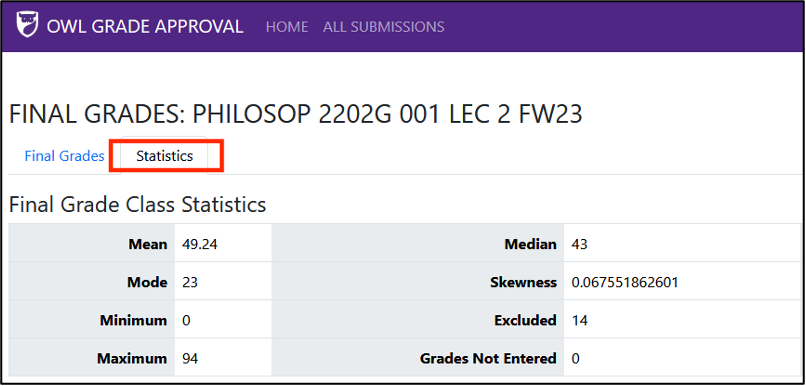The width and height of the screenshot is (806, 386).
Task: Click the Grades Not Entered value 0
Action: [x=575, y=358]
